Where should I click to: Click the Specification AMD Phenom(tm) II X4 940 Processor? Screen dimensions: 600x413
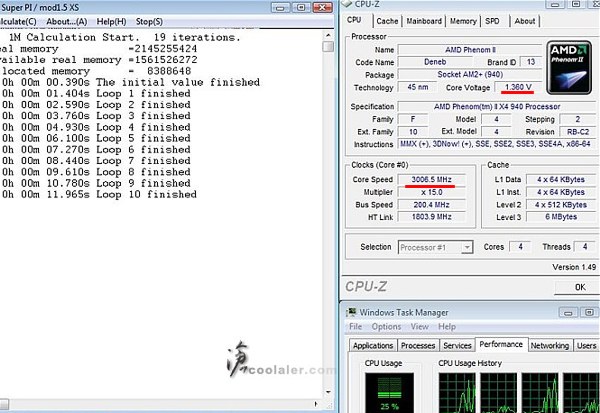[497, 106]
